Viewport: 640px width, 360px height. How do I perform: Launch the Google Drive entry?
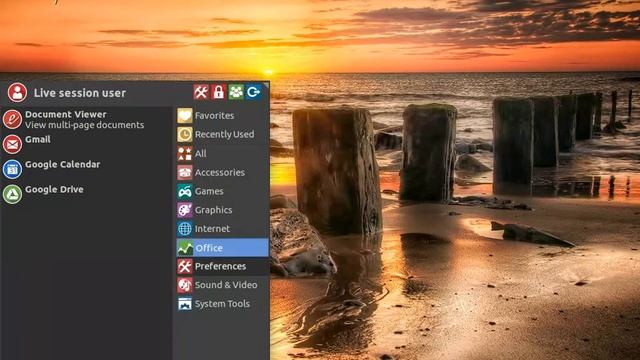click(x=86, y=194)
